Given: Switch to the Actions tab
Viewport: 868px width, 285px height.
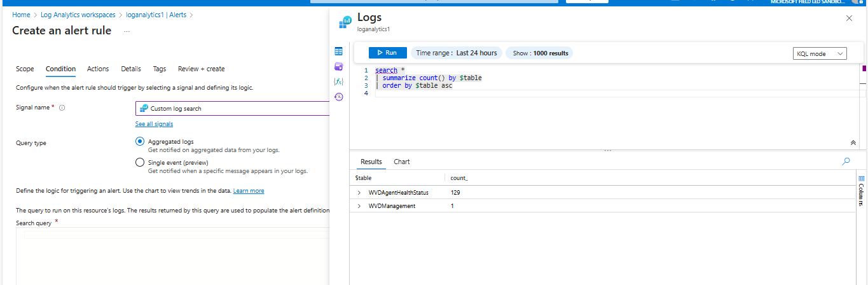Looking at the screenshot, I should point(98,69).
